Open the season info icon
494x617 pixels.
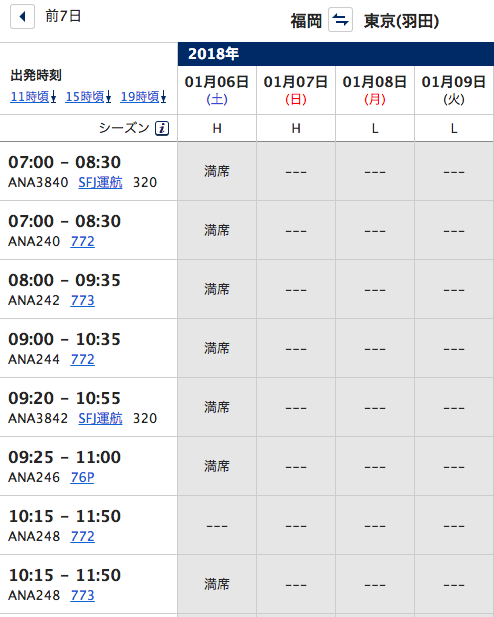point(162,128)
